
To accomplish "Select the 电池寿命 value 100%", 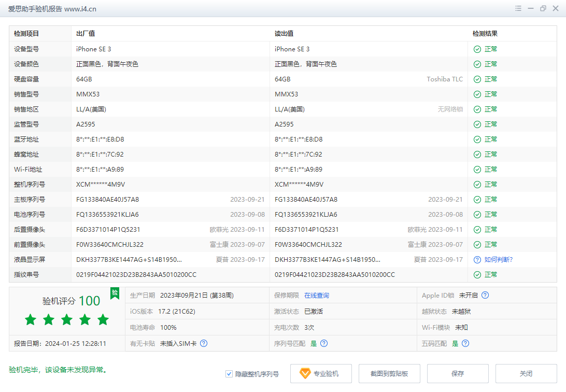I will [x=168, y=327].
